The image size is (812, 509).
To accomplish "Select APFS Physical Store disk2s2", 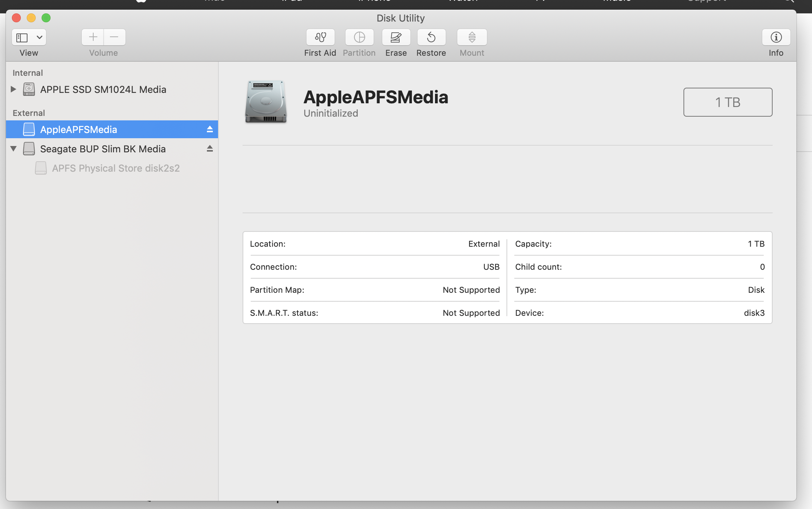I will click(116, 168).
